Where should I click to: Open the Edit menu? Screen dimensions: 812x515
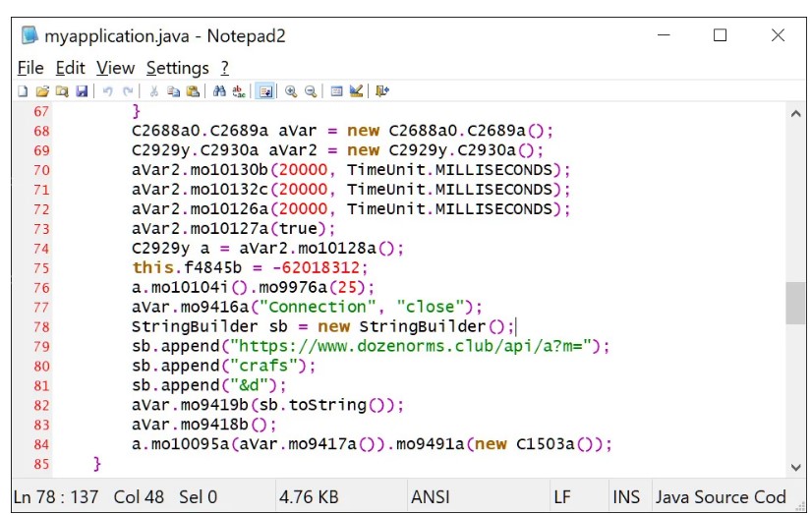pos(70,69)
